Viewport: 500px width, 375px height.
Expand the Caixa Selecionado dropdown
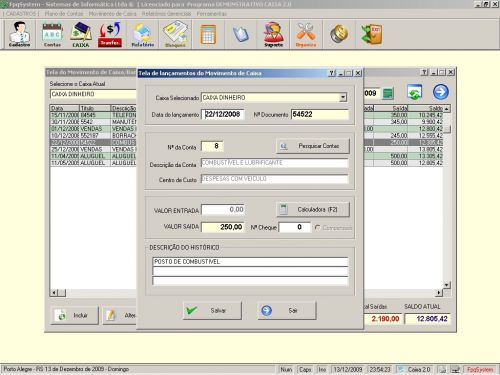pos(343,97)
